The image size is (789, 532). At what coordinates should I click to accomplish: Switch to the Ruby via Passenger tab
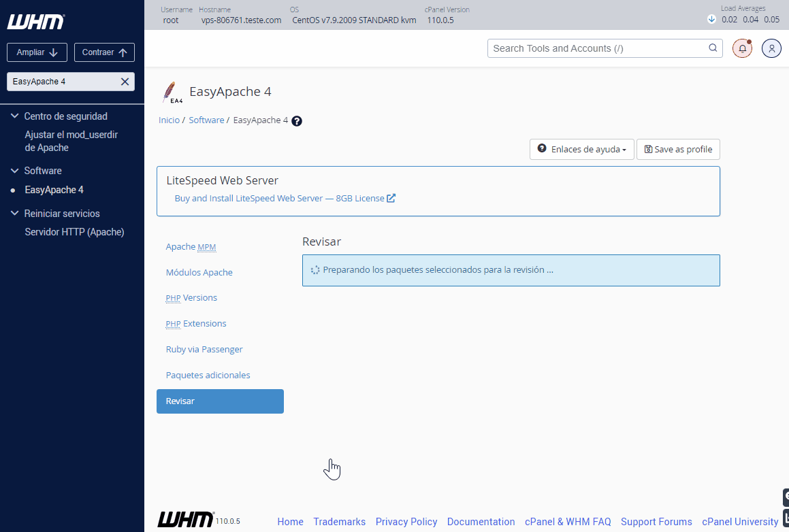point(204,350)
